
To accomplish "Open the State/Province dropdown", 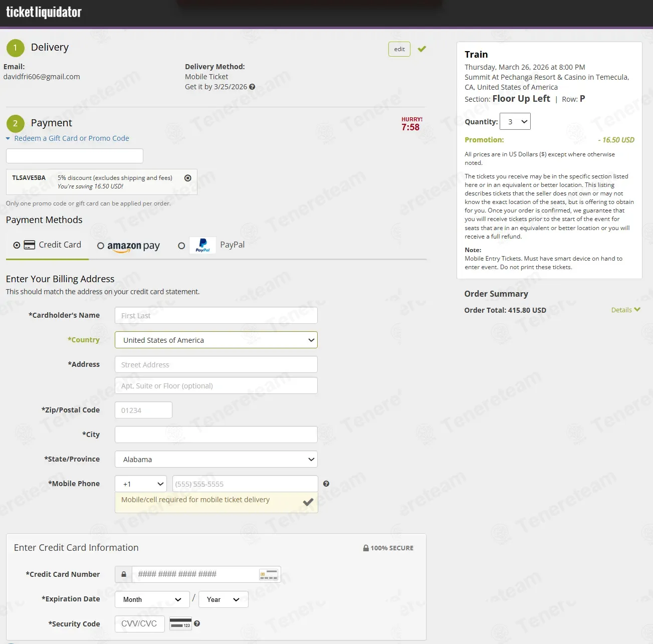I will [x=216, y=459].
